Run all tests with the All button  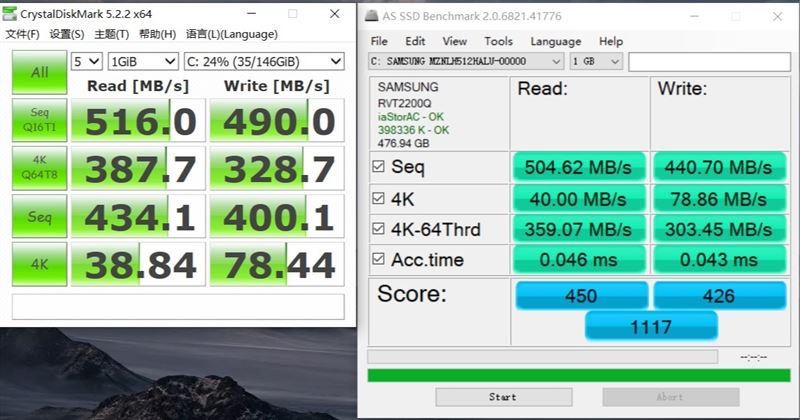coord(39,72)
